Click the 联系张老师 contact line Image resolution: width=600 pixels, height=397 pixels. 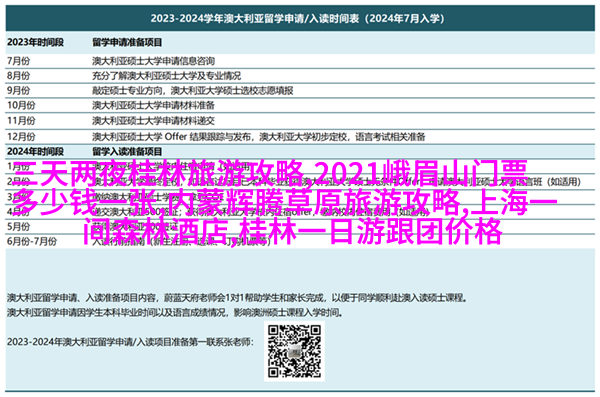click(x=130, y=342)
